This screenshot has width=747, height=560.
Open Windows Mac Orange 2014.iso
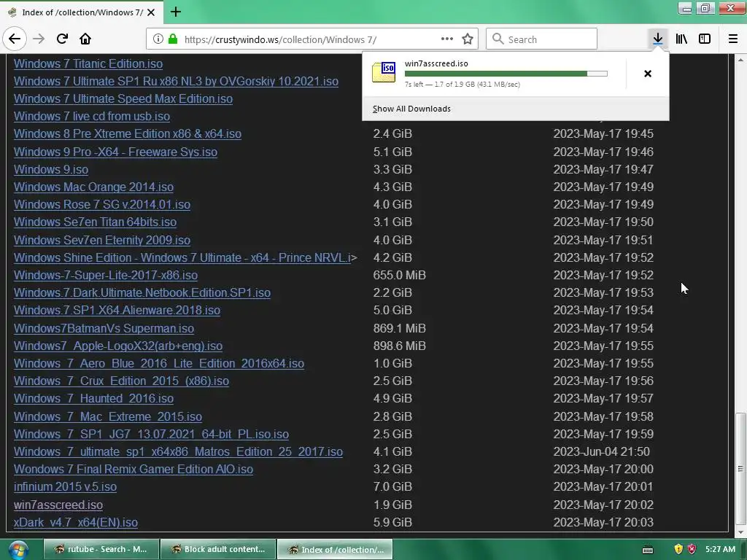pos(93,187)
